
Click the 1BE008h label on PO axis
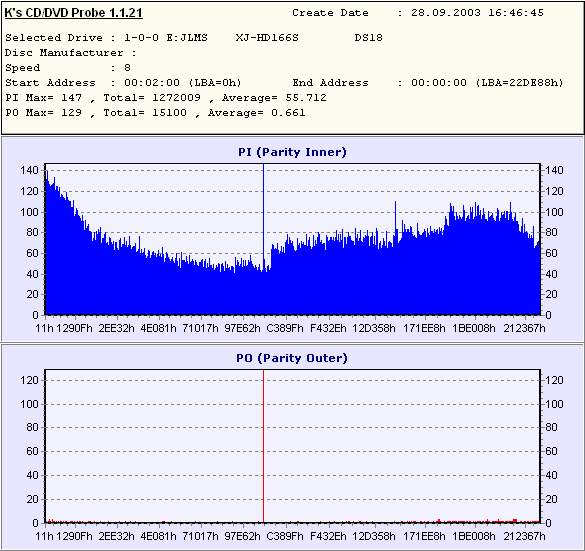tap(474, 536)
